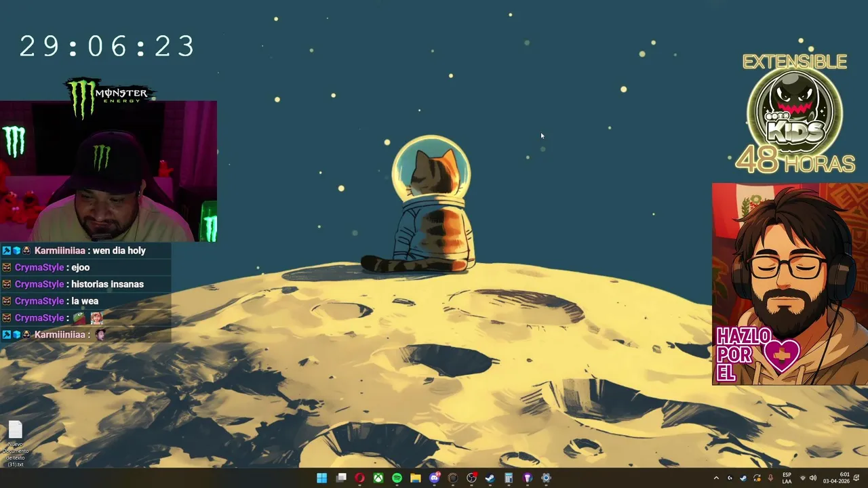Screen dimensions: 868x488
Task: Open the clock and date showing 6:01
Action: coord(836,478)
